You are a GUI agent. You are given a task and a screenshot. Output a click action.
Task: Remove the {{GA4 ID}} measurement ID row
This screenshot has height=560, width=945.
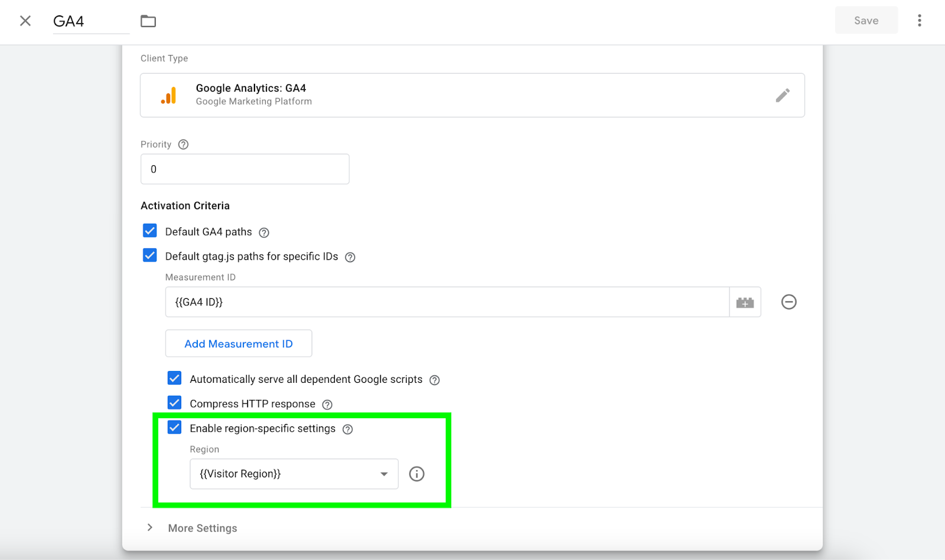click(788, 302)
